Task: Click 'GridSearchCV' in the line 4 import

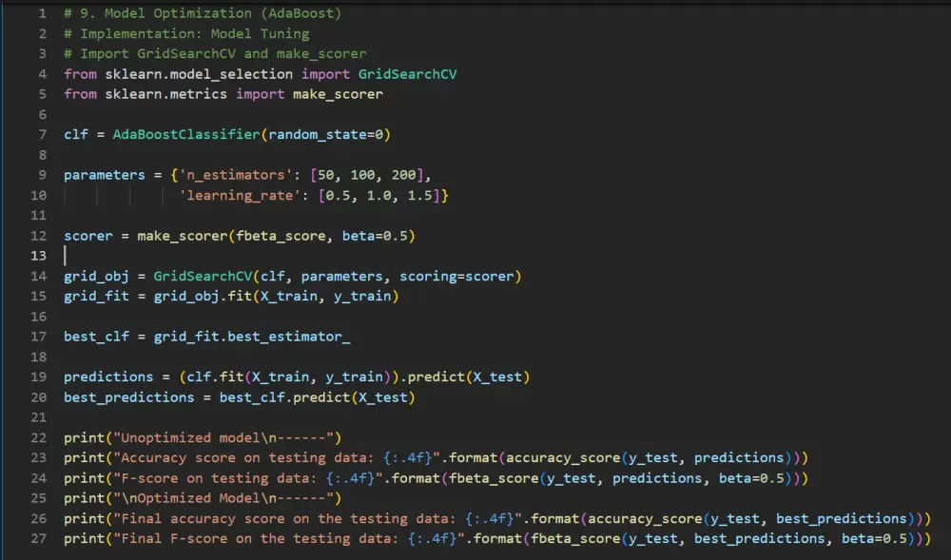Action: (x=408, y=74)
